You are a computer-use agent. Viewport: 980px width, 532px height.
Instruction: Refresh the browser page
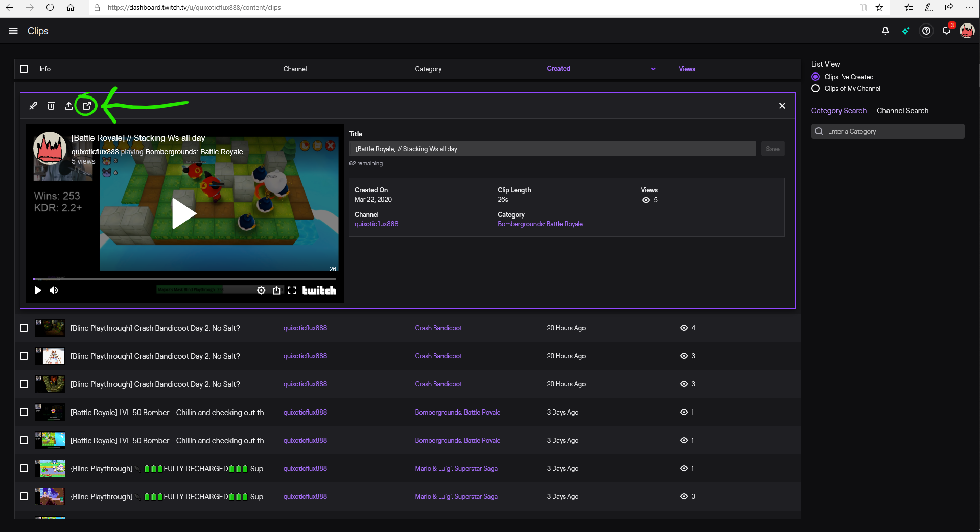pyautogui.click(x=50, y=8)
